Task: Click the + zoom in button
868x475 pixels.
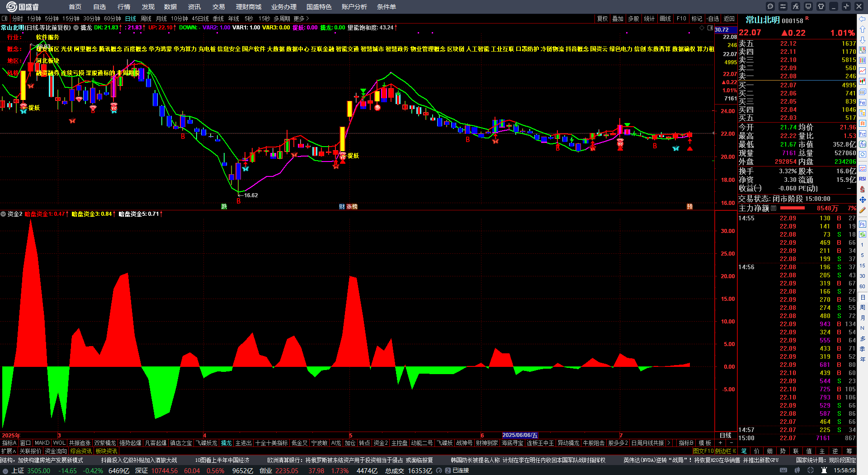Action: 721,443
